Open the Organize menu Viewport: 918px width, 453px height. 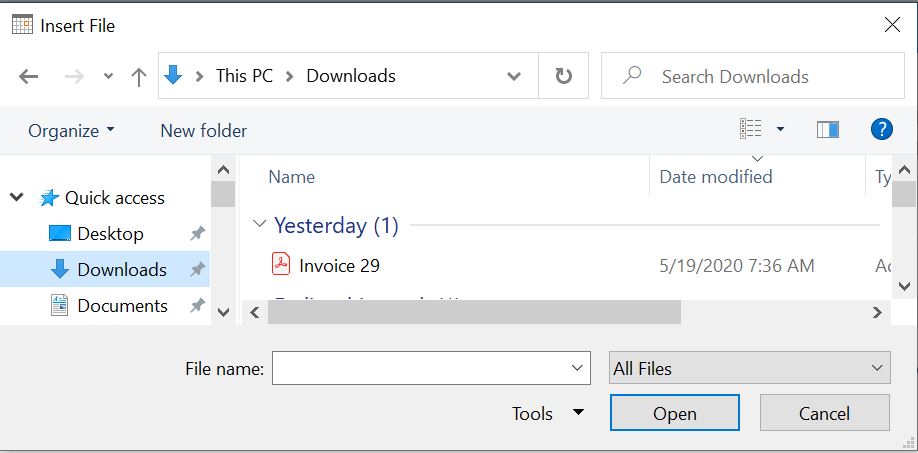coord(71,131)
